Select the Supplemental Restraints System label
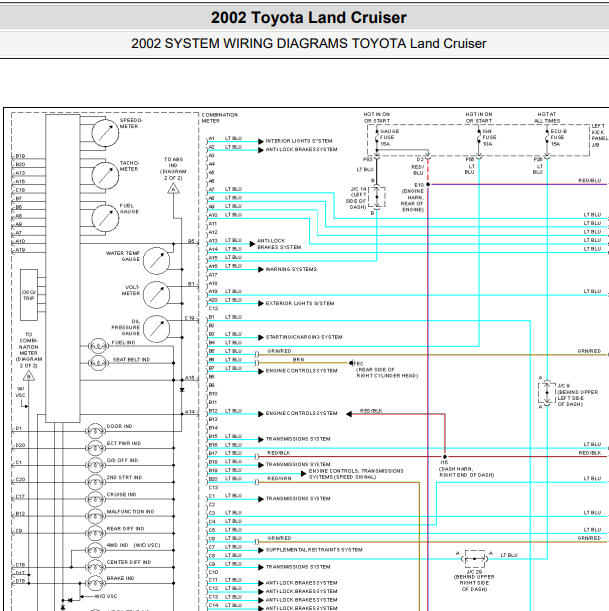 (x=314, y=550)
